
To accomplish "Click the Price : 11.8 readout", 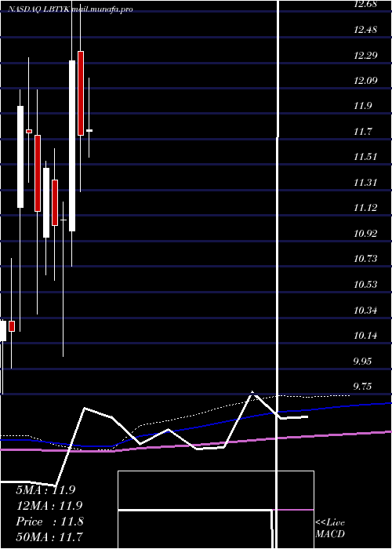I will coord(49,522).
